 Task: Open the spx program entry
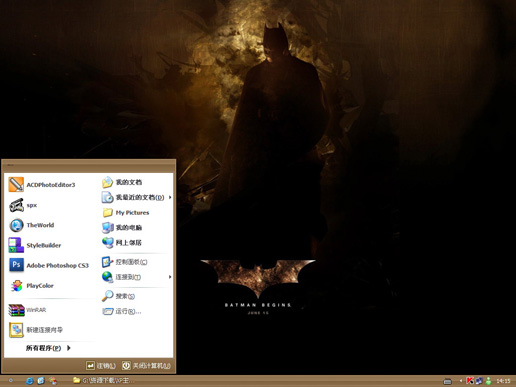coord(23,205)
